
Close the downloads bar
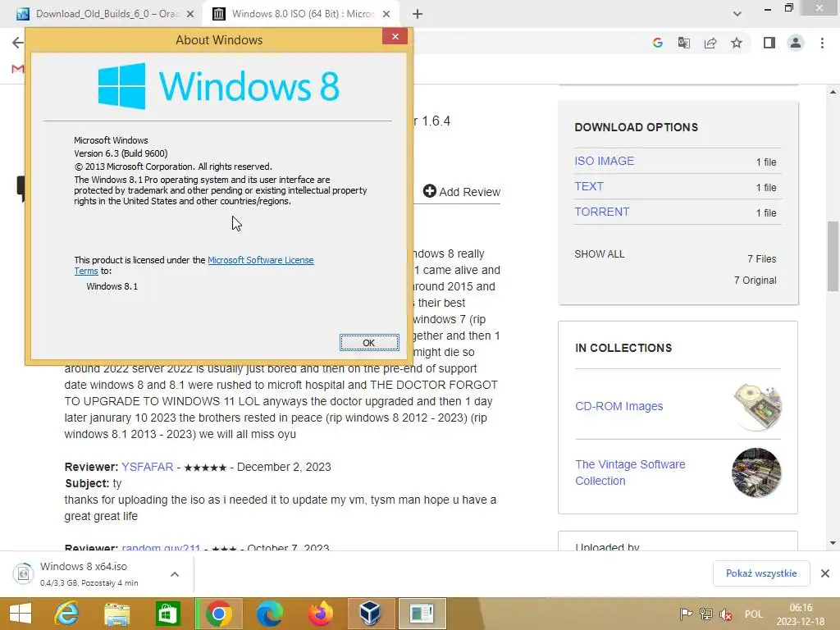click(x=825, y=573)
